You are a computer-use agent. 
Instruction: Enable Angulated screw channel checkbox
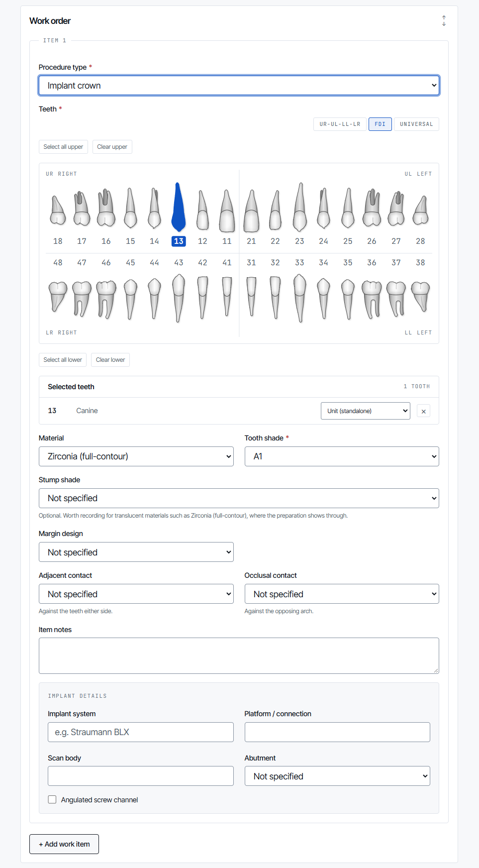pos(52,799)
